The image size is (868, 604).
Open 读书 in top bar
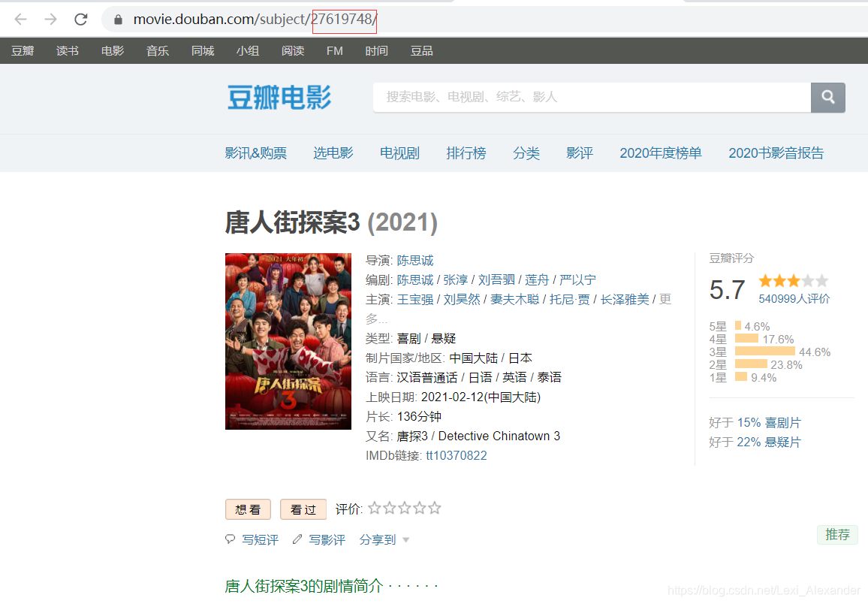click(x=68, y=51)
